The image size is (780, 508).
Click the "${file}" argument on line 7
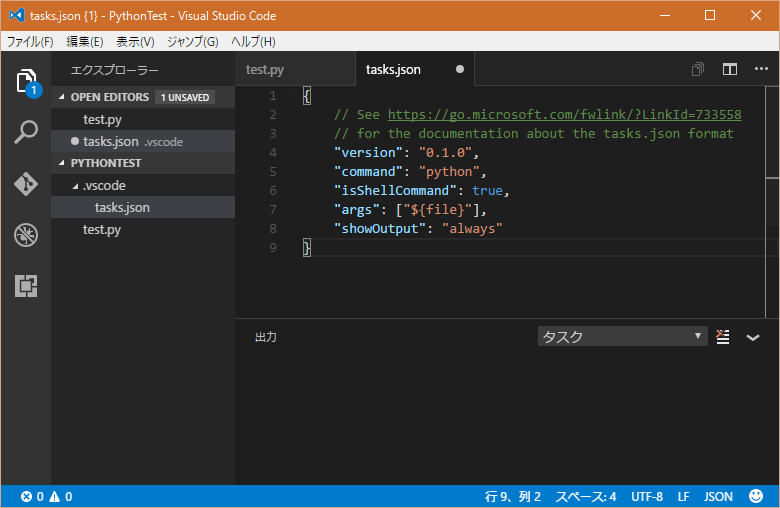(x=437, y=209)
